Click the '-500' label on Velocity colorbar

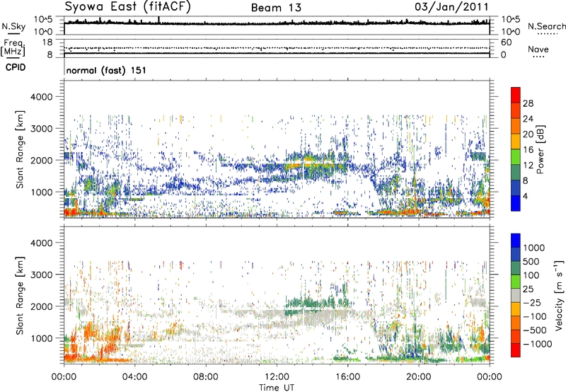click(535, 330)
